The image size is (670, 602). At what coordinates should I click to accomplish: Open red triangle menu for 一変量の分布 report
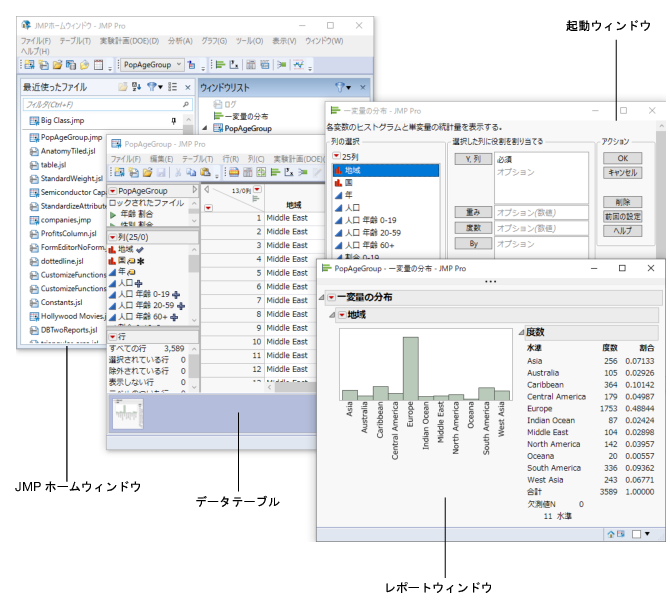click(x=331, y=297)
